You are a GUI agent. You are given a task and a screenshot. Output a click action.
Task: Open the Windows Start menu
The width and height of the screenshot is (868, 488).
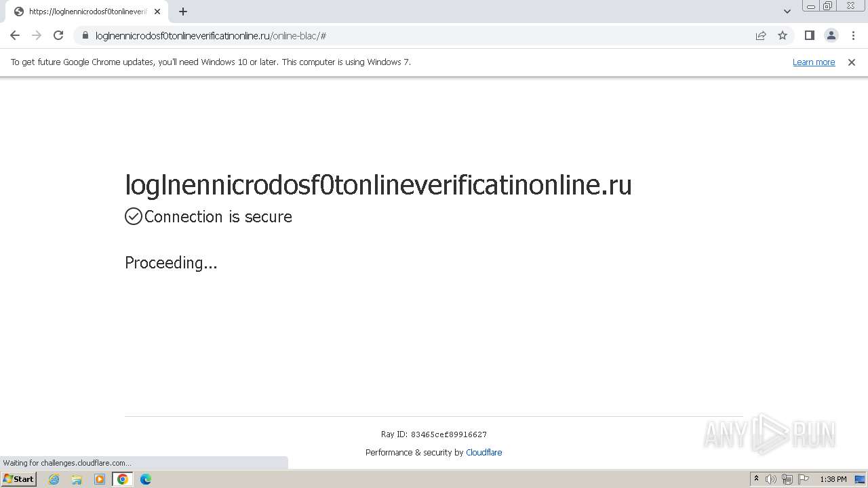(18, 479)
